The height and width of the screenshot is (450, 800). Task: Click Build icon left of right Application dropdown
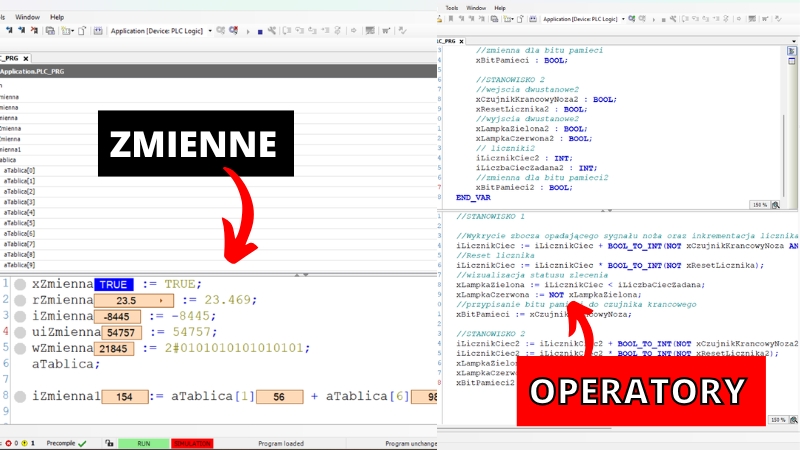[x=533, y=19]
